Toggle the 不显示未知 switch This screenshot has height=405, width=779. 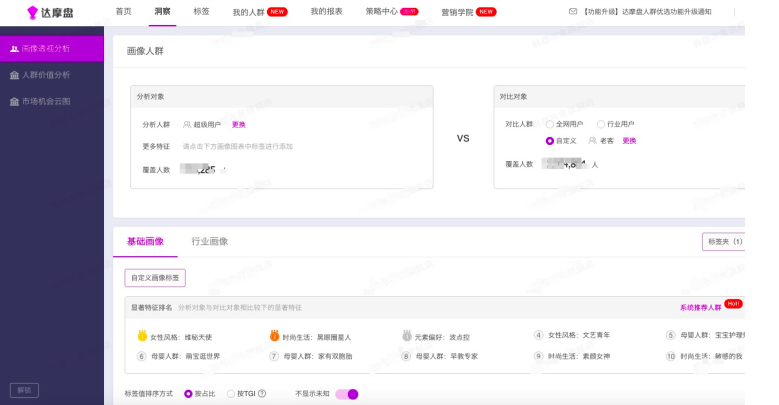click(347, 394)
